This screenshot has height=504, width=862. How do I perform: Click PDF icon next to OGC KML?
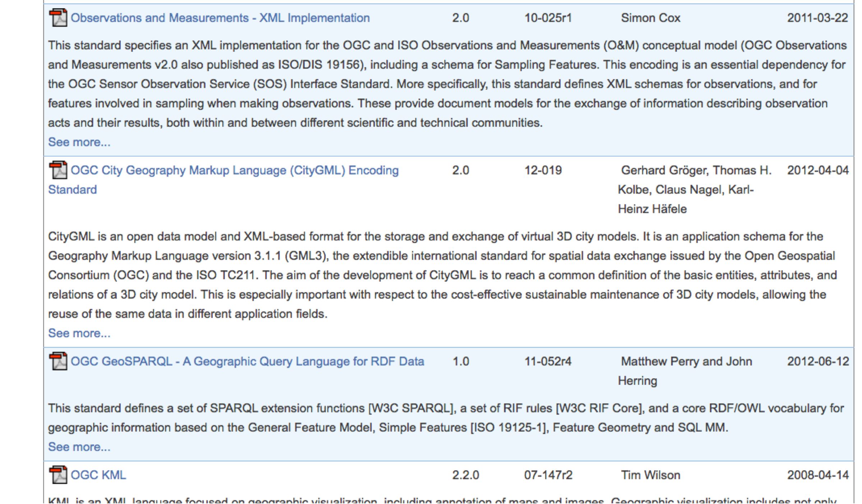coord(58,475)
